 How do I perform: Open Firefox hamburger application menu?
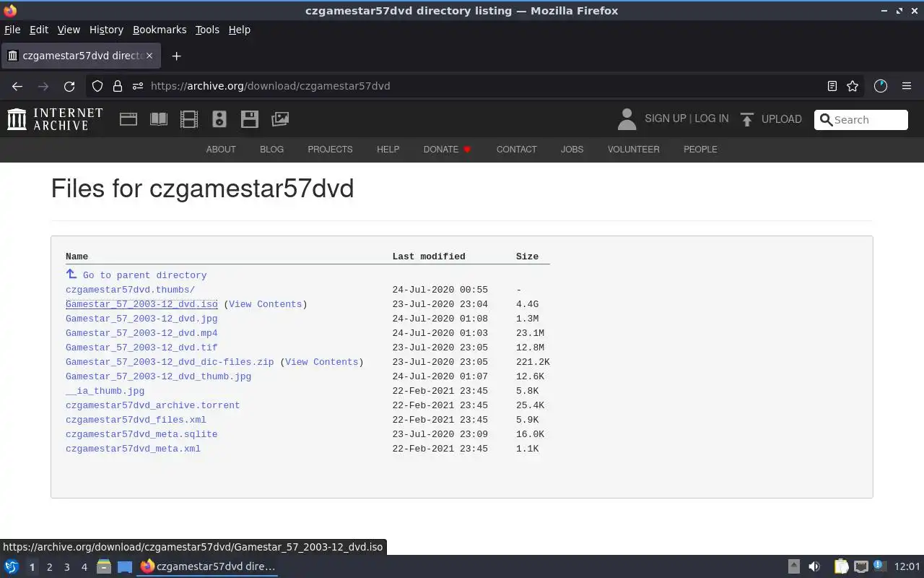(x=907, y=86)
